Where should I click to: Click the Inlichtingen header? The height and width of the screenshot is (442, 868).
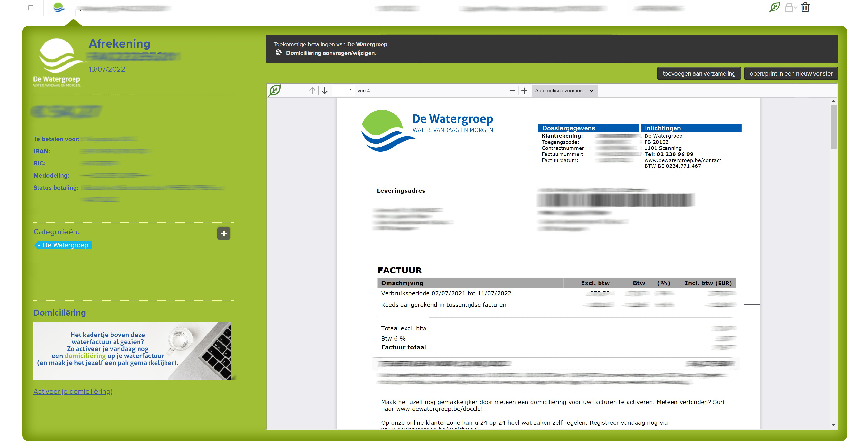691,128
